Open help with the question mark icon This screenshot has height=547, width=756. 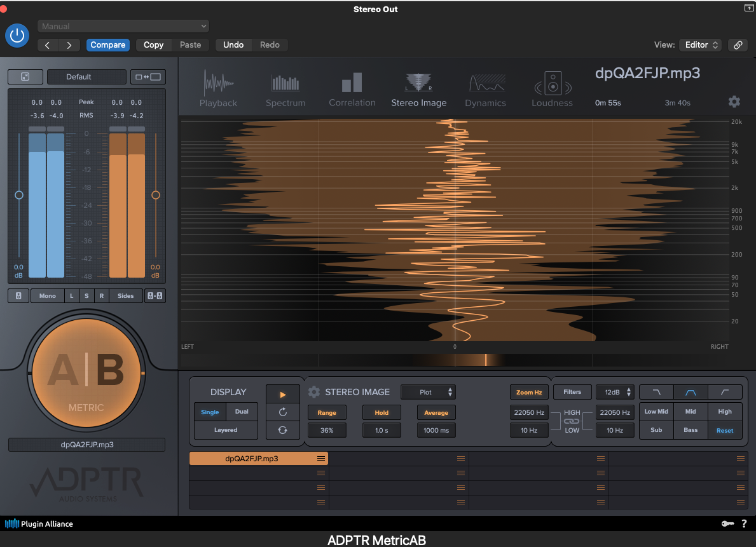coord(744,524)
